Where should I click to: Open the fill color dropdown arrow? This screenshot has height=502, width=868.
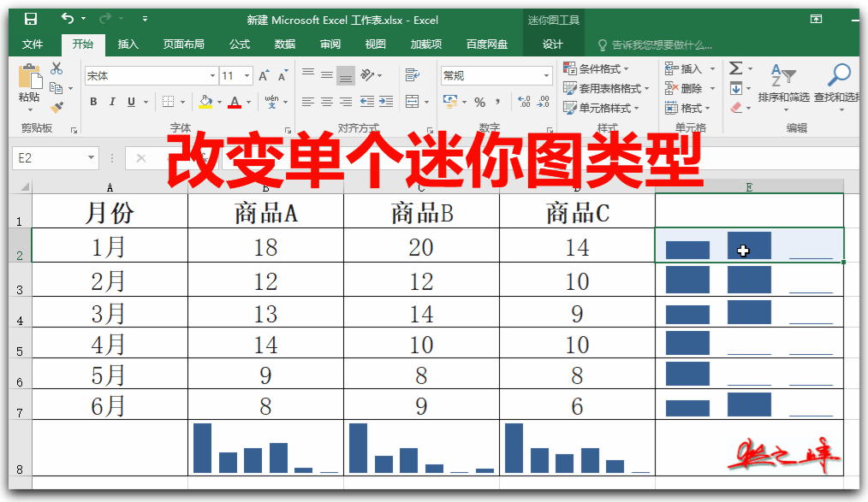click(219, 103)
